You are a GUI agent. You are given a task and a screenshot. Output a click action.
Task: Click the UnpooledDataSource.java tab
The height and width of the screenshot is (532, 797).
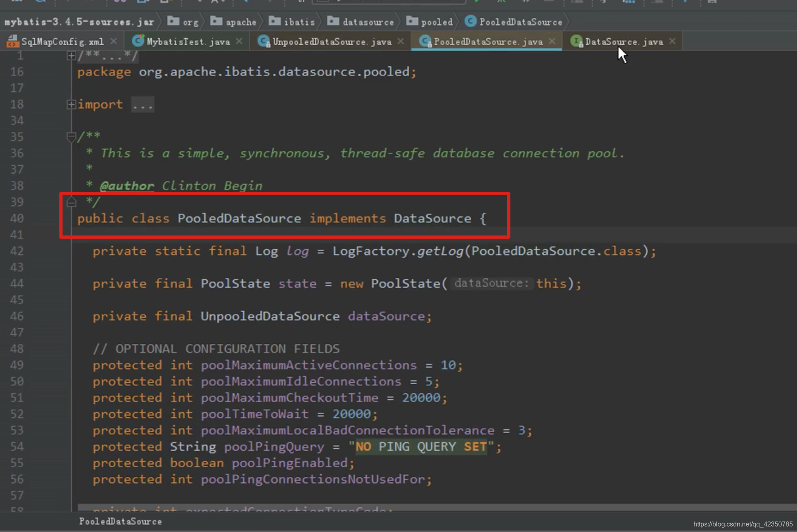(331, 41)
